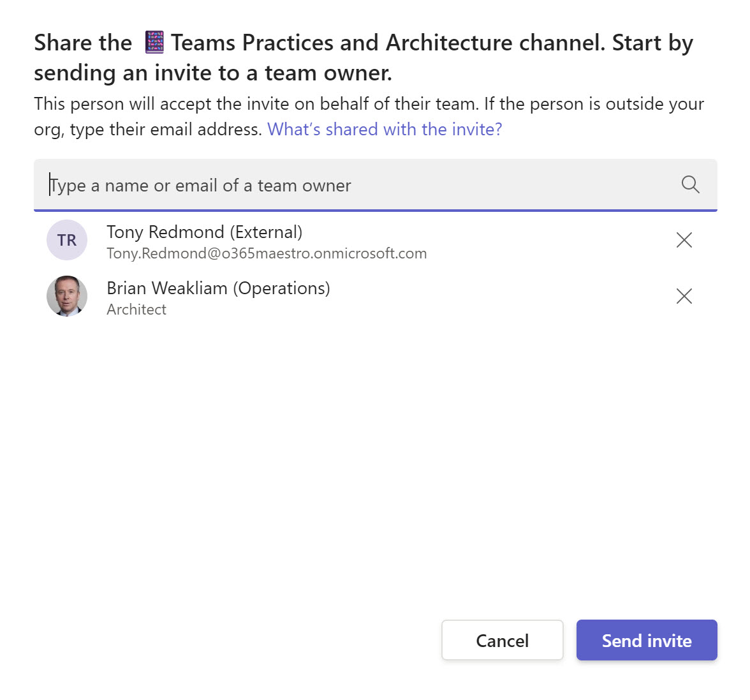Select Brian Weakliam (Operations) entry
The width and height of the screenshot is (750, 700).
click(x=218, y=288)
